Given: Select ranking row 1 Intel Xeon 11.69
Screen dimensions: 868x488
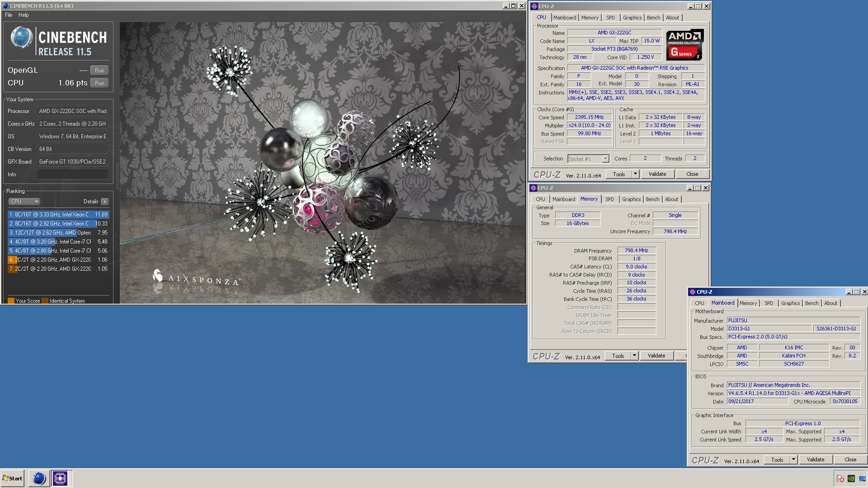Looking at the screenshot, I should coord(58,215).
